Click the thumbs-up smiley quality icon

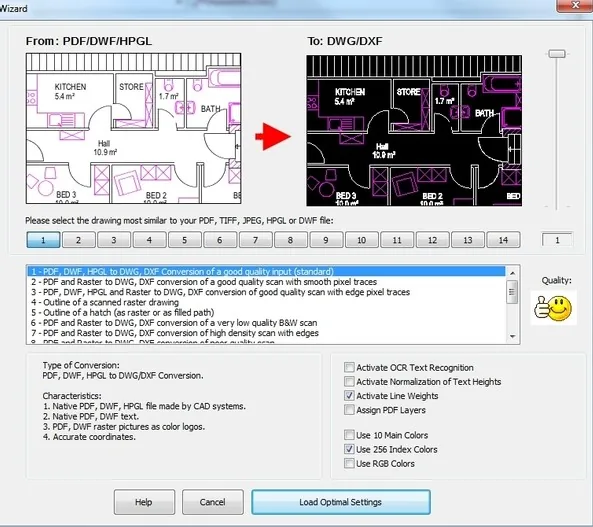coord(553,308)
